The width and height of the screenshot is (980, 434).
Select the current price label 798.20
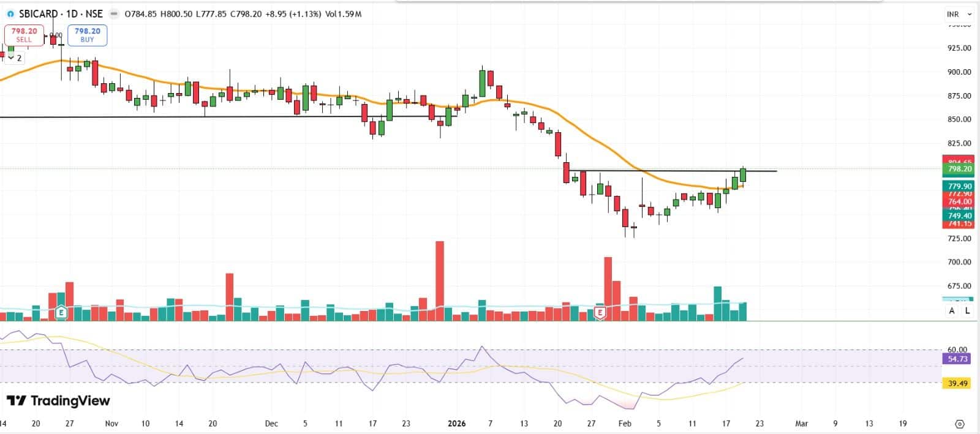tap(959, 169)
